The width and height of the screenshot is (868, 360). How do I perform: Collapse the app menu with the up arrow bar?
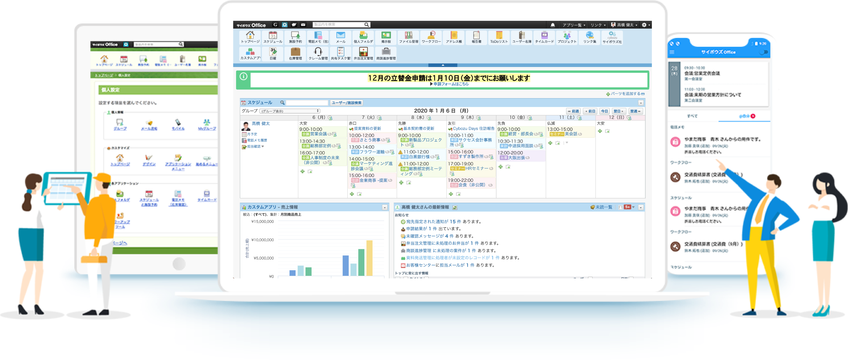pos(443,65)
